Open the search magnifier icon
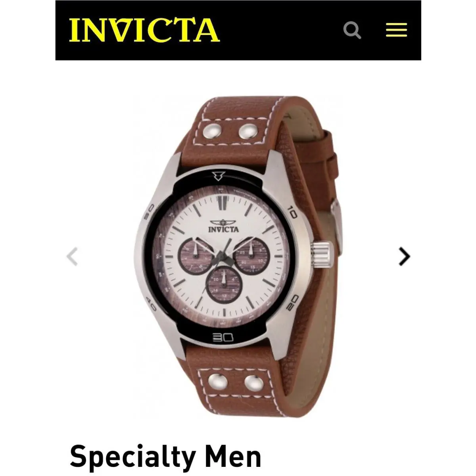The image size is (476, 476). [x=352, y=31]
